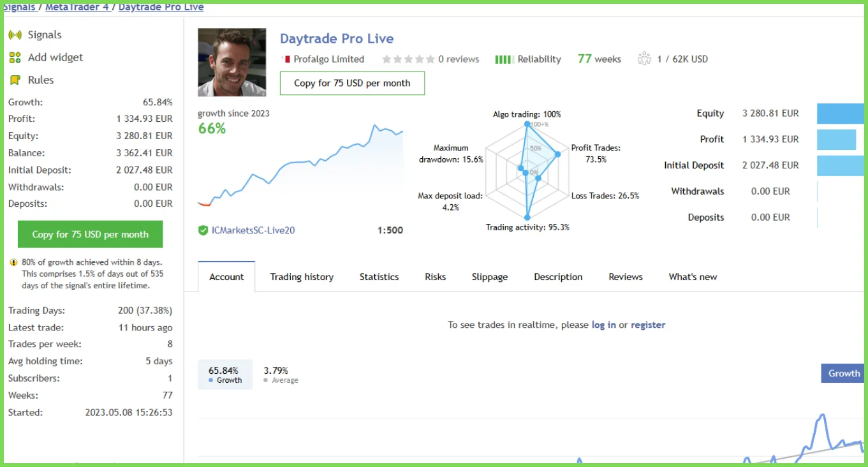Screen dimensions: 868x467
Task: Click the Started date 2023.05.08 15:26:53
Action: pos(129,413)
